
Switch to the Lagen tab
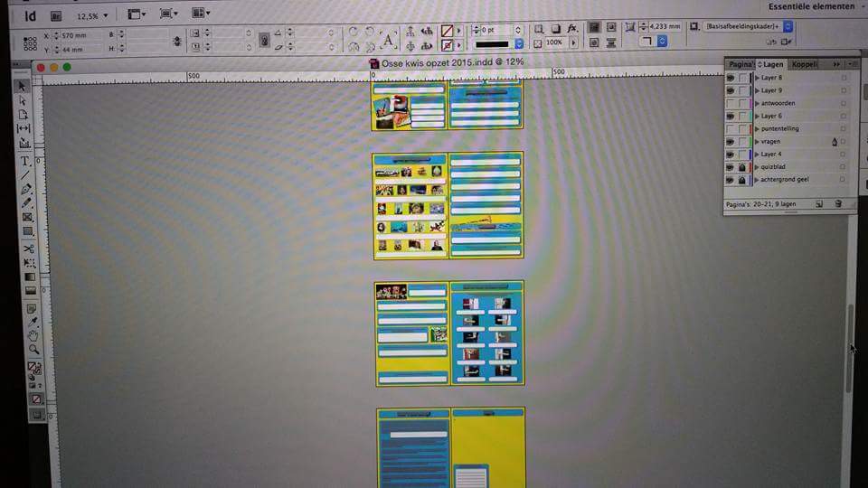[x=771, y=64]
